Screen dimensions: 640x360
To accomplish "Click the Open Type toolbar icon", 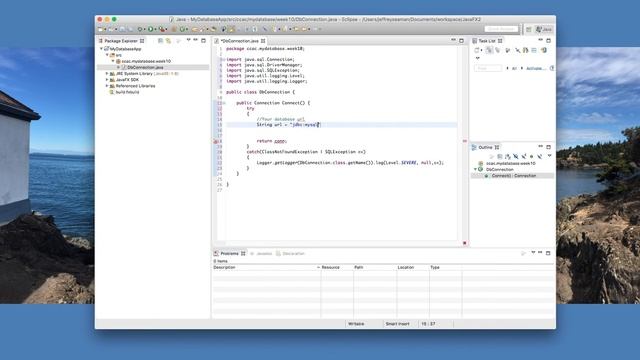I will point(195,29).
